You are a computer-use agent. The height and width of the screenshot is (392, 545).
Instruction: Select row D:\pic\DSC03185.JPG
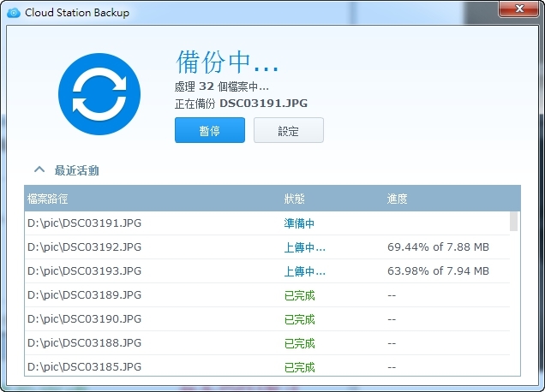coord(267,365)
